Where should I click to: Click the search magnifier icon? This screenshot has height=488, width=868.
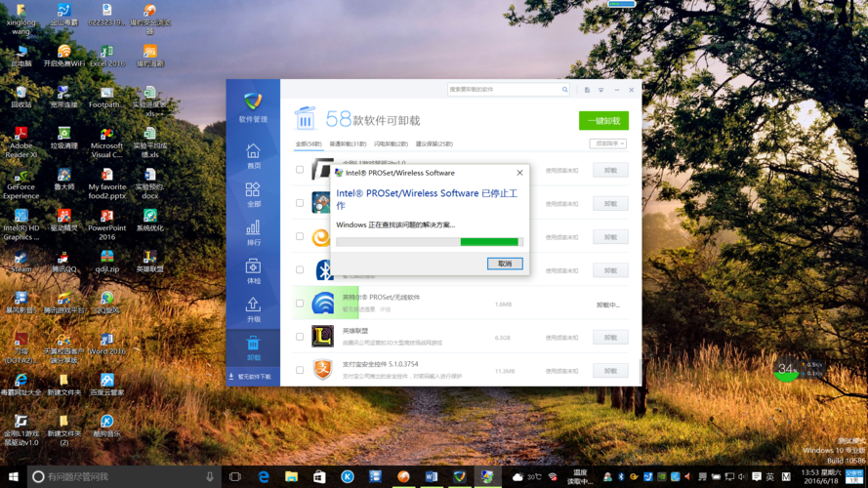[564, 89]
